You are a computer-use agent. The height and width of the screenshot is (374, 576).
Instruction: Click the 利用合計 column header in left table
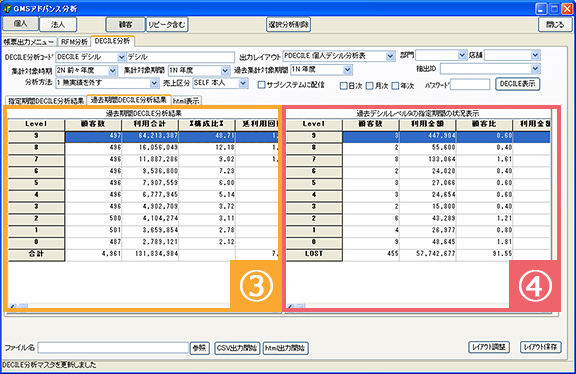point(150,124)
